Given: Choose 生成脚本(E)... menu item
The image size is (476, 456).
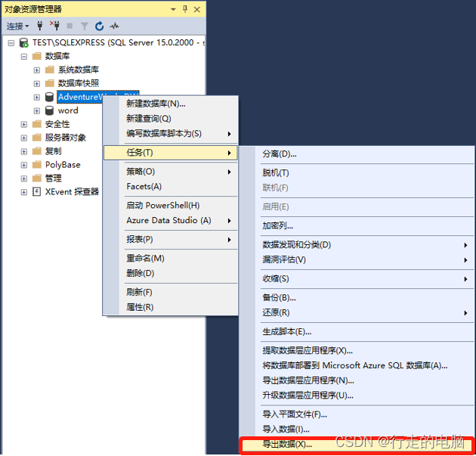Looking at the screenshot, I should (357, 332).
